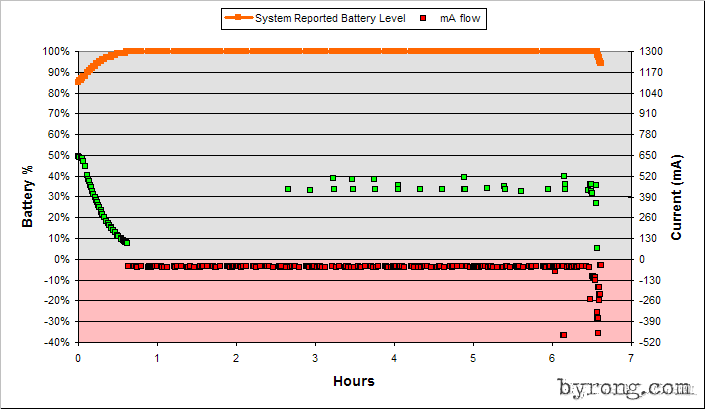The height and width of the screenshot is (409, 705).
Task: Click the -40% label on battery axis
Action: pyautogui.click(x=56, y=342)
